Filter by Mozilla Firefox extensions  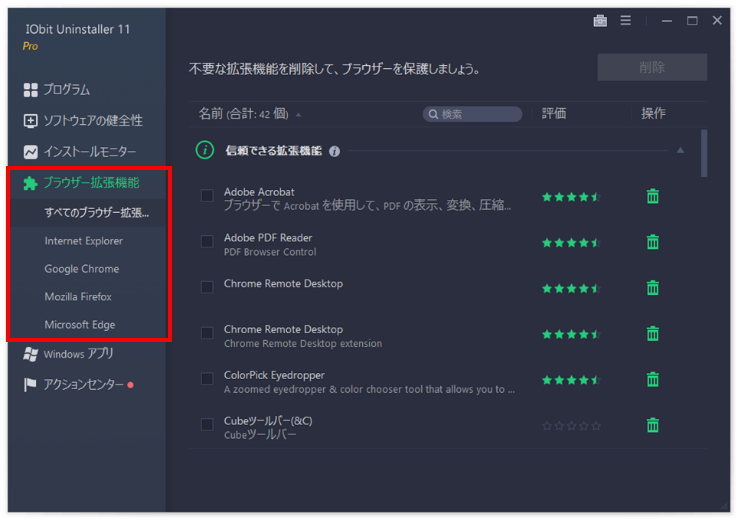(x=78, y=297)
